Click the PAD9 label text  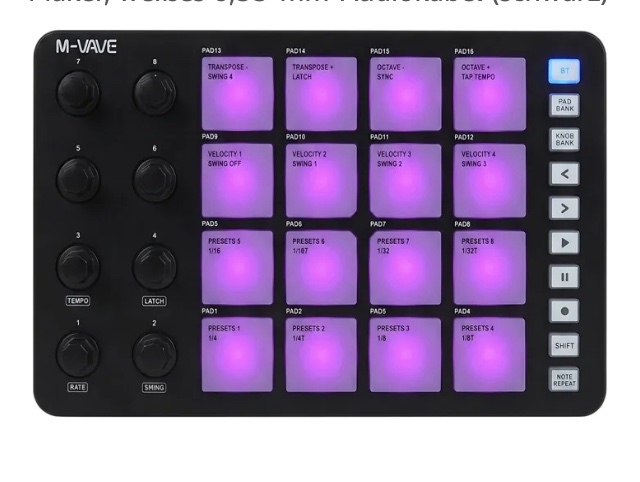209,137
